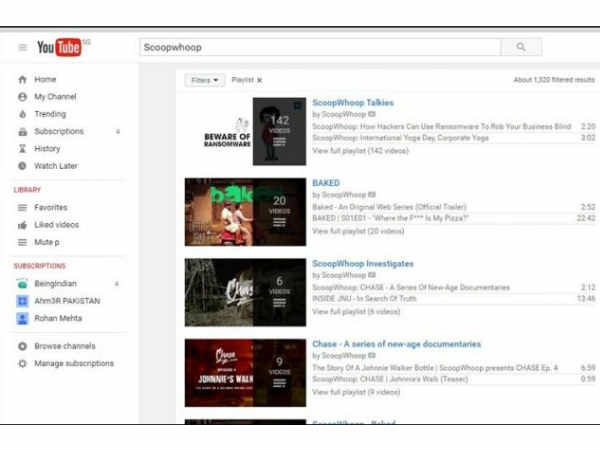Click the Manage subscriptions gear icon
Image resolution: width=600 pixels, height=450 pixels.
(23, 364)
